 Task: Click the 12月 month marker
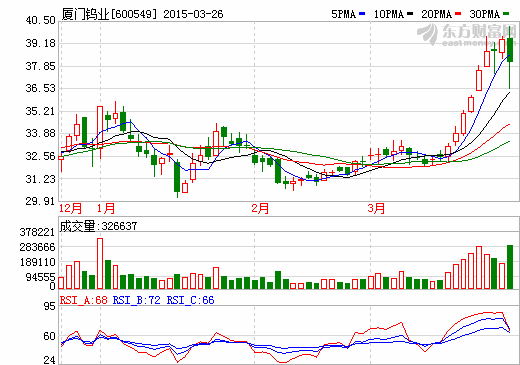[70, 209]
